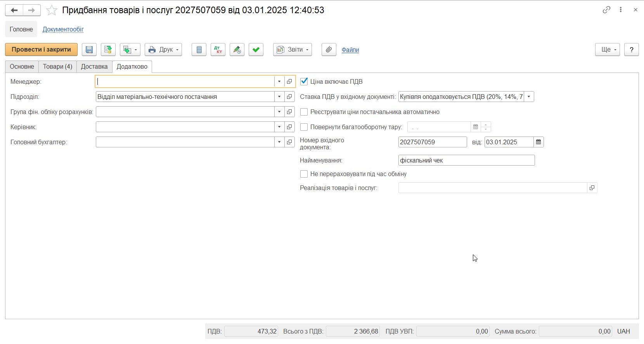This screenshot has height=344, width=644.
Task: Check Не перераховувати під час обміну
Action: (304, 174)
